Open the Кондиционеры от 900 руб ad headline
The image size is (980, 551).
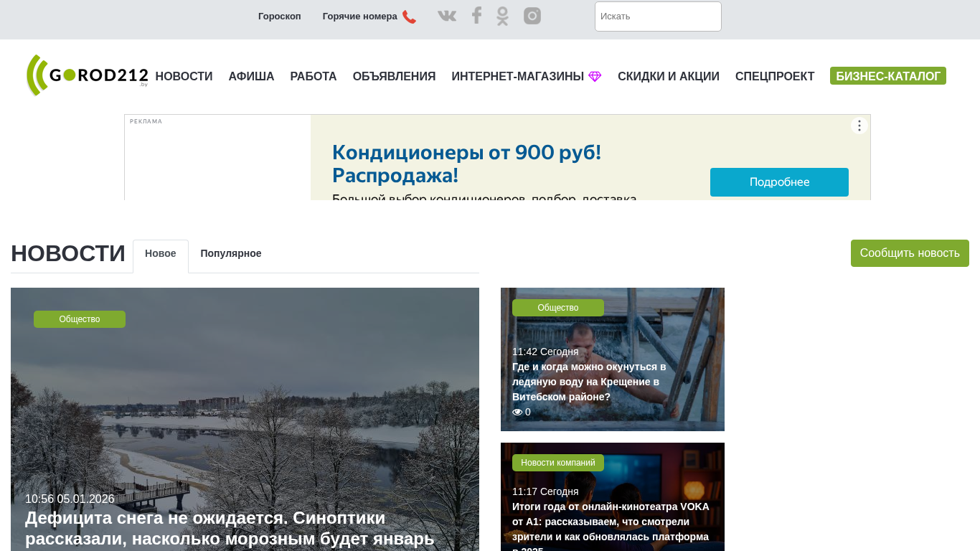[x=466, y=164]
